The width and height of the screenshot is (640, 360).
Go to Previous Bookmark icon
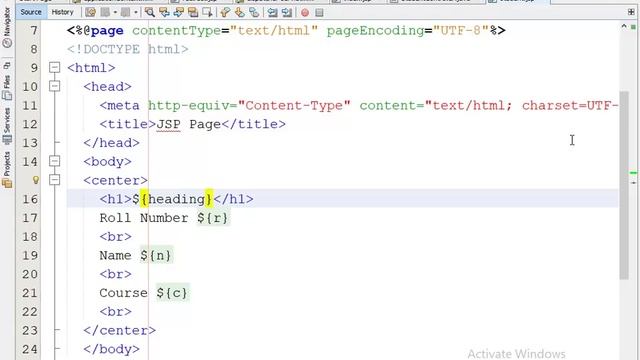tap(225, 13)
